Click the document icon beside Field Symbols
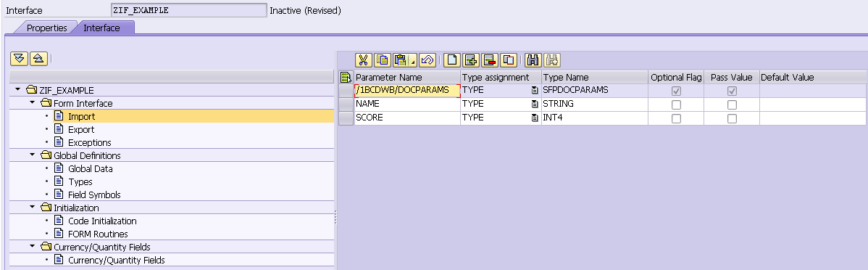The width and height of the screenshot is (868, 270). click(59, 195)
